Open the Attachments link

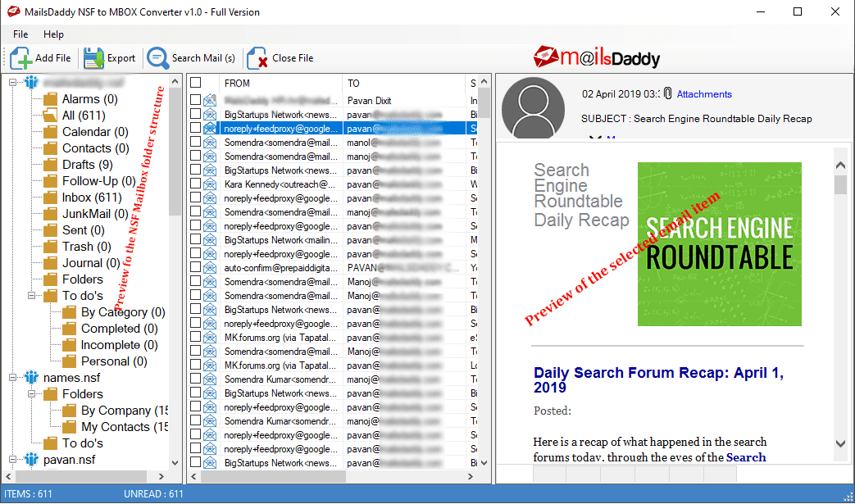coord(704,94)
